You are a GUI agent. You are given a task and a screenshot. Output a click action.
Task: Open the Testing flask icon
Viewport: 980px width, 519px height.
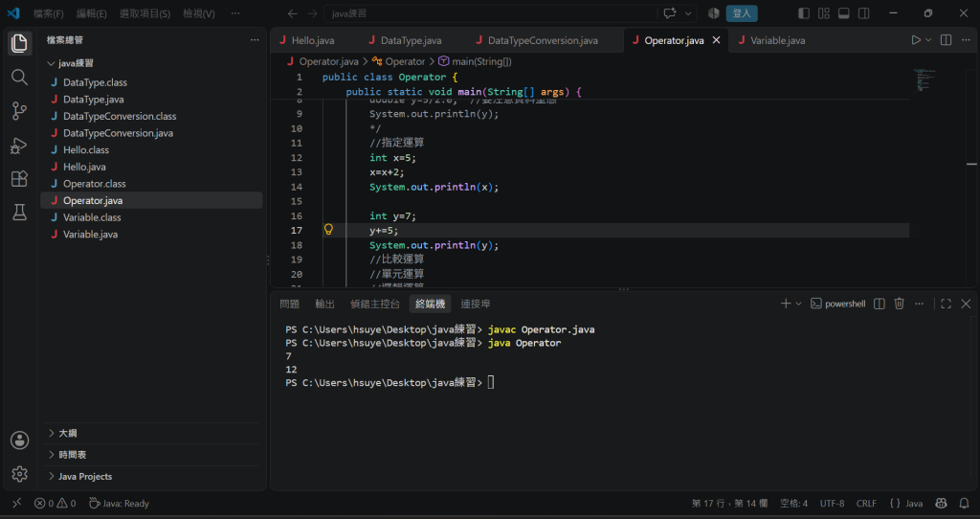[19, 213]
